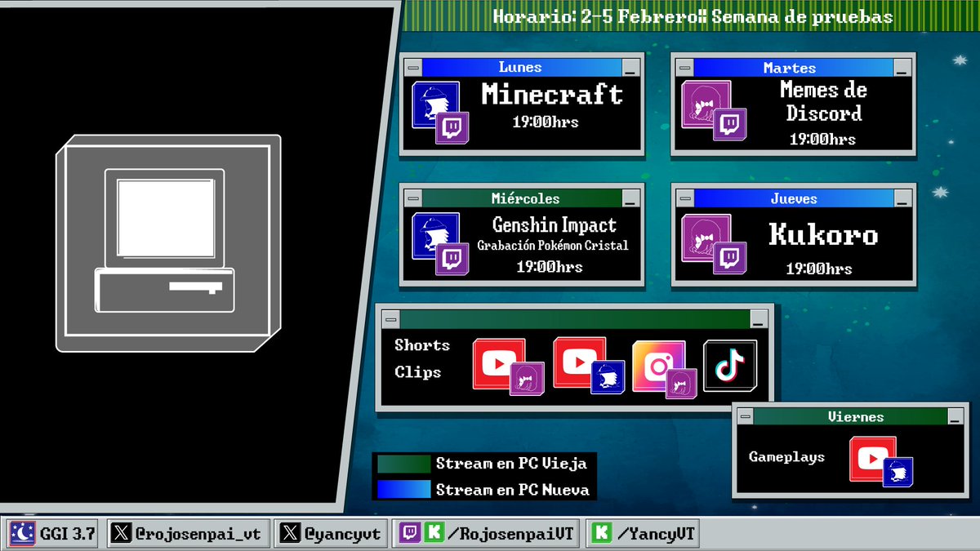Select the Viernes title bar
The width and height of the screenshot is (980, 551).
[849, 416]
